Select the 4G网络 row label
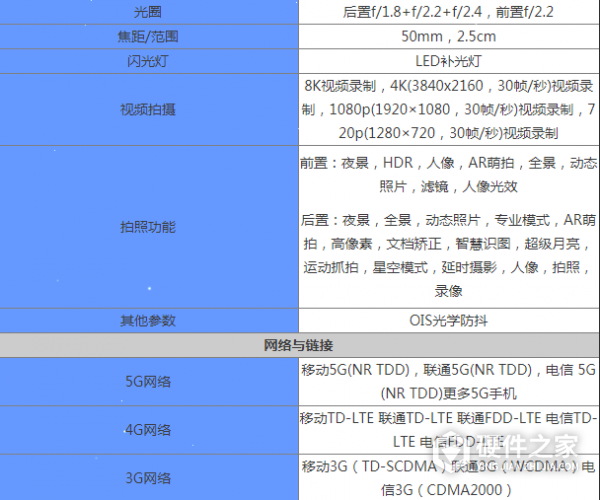The image size is (600, 500). [x=147, y=430]
